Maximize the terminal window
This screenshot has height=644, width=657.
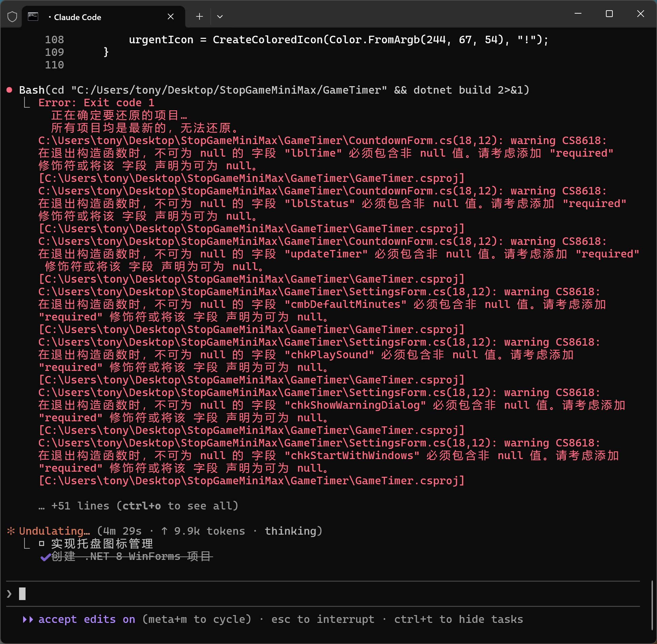[x=609, y=14]
